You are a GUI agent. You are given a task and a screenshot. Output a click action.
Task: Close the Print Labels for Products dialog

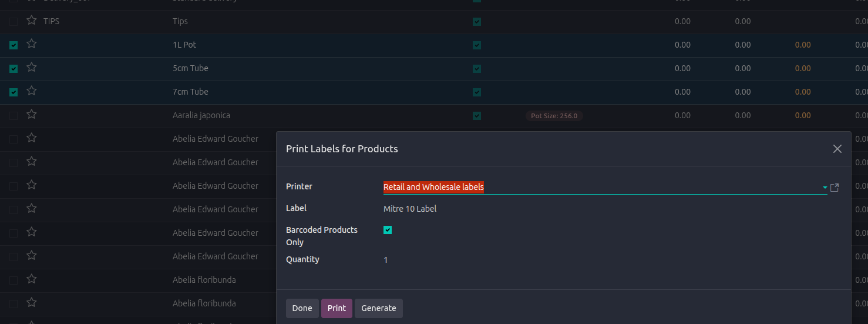coord(837,149)
